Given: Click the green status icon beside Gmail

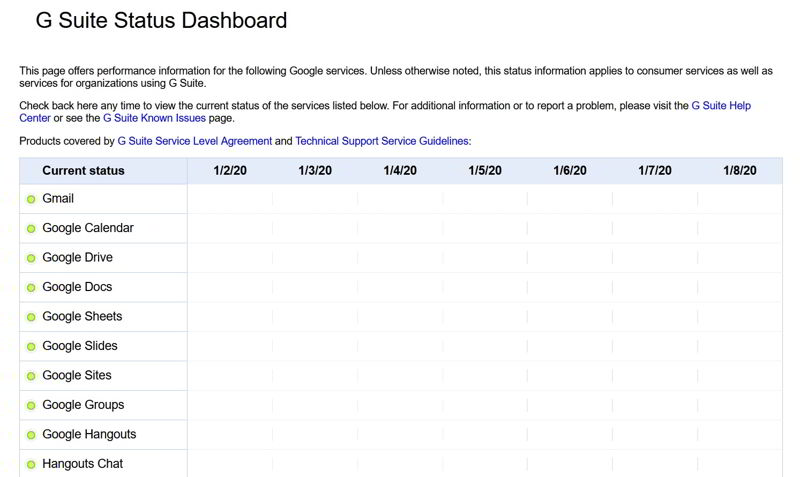Looking at the screenshot, I should coord(31,199).
